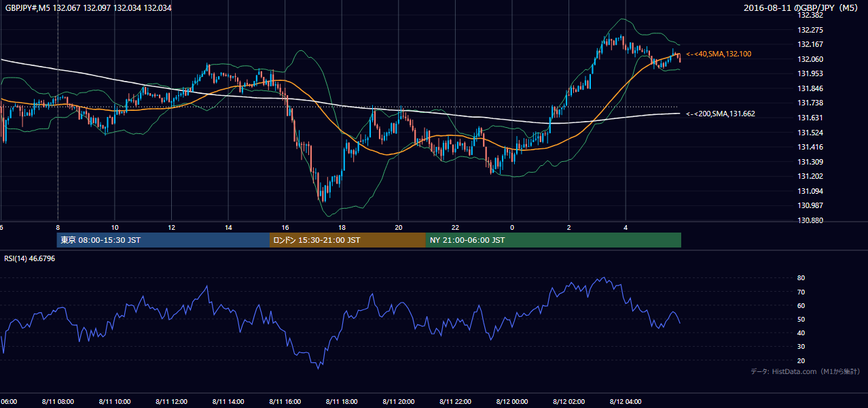Click RSI scale value 70
This screenshot has width=868, height=408.
pos(801,292)
